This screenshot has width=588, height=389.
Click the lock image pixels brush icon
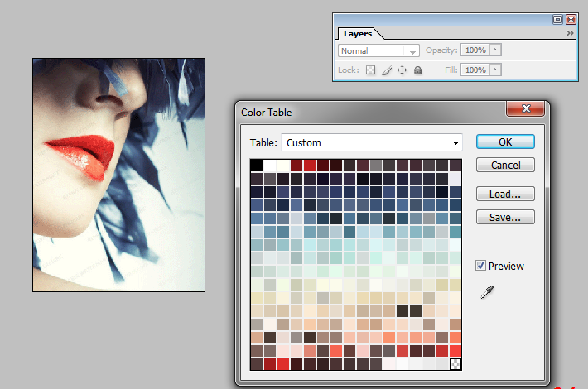coord(387,70)
